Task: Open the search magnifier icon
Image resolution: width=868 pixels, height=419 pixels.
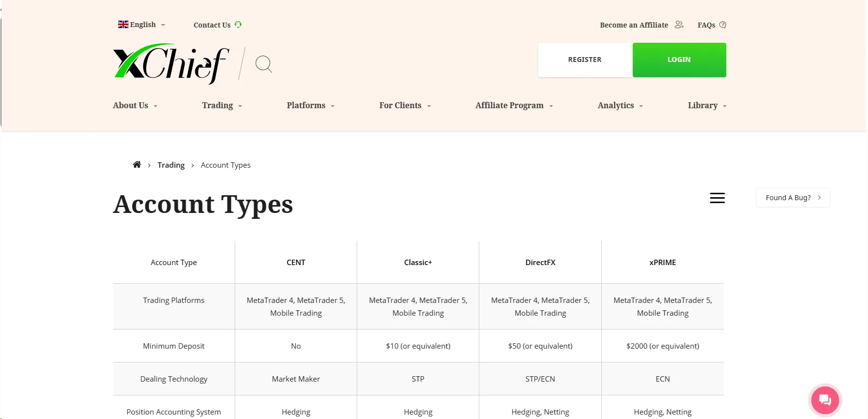Action: click(264, 64)
